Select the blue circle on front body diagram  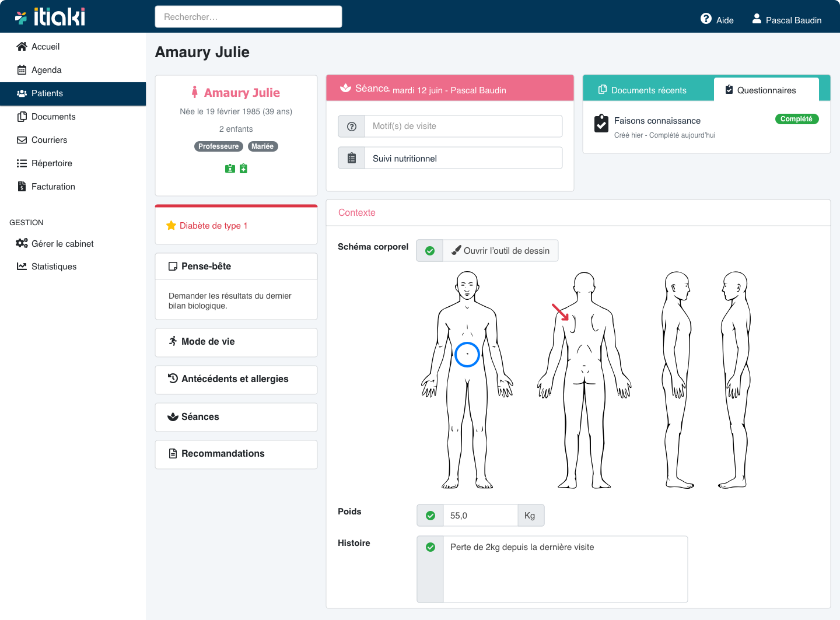pos(467,355)
